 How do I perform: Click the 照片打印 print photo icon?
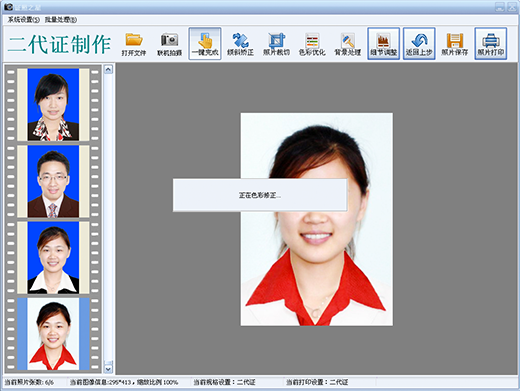[491, 44]
